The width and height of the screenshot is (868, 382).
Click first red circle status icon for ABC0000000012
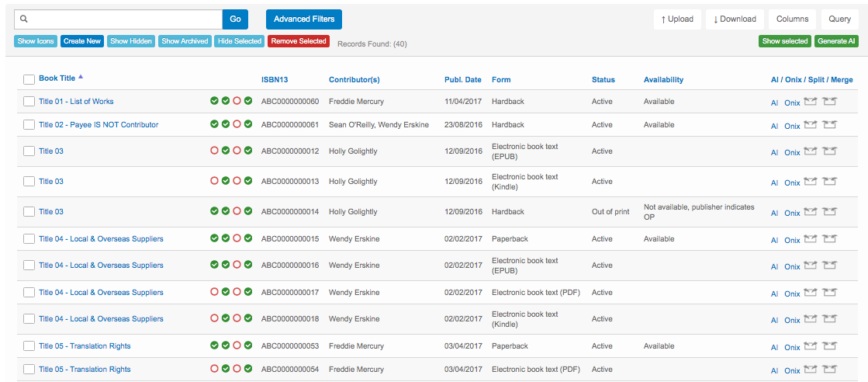coord(214,151)
